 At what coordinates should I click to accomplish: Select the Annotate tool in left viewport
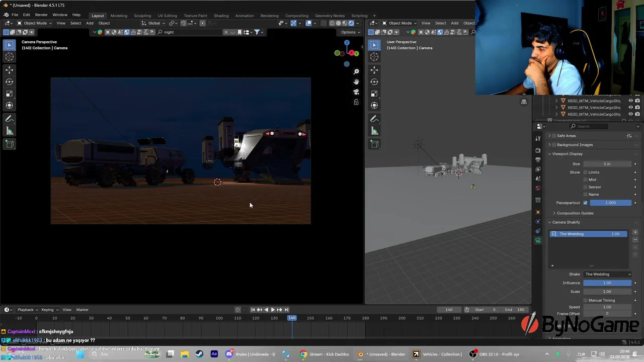pyautogui.click(x=9, y=119)
